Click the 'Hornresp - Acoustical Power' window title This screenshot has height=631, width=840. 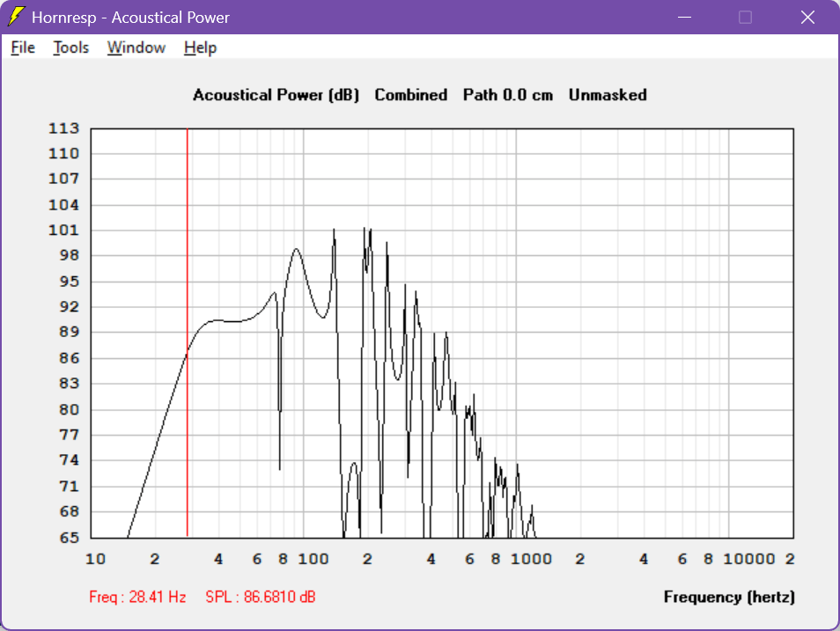130,18
